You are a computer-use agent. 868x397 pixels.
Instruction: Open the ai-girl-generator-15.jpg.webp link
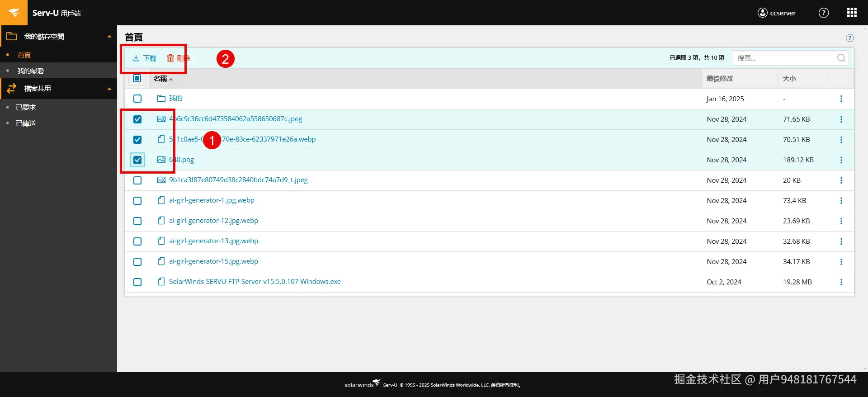(213, 261)
